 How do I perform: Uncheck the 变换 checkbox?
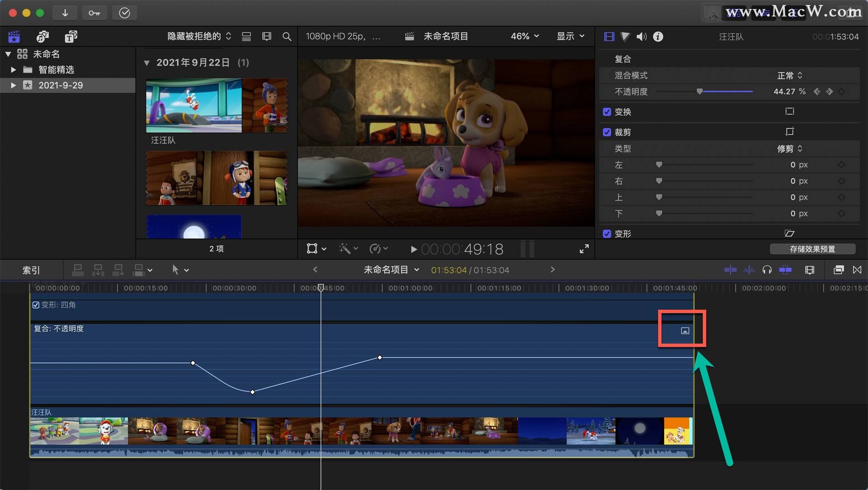coord(607,112)
